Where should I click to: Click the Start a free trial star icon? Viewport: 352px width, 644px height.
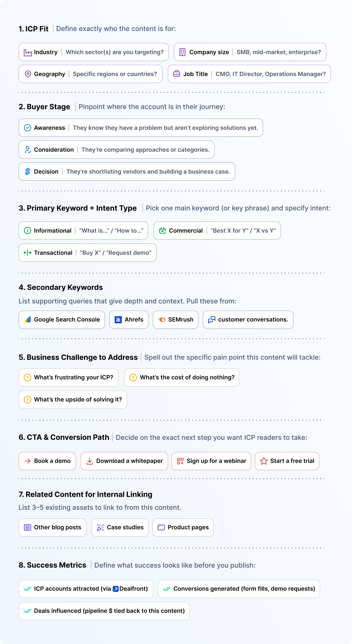pyautogui.click(x=264, y=461)
